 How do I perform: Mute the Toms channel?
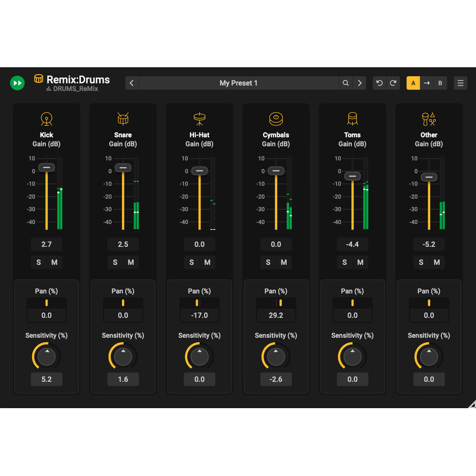pyautogui.click(x=361, y=262)
